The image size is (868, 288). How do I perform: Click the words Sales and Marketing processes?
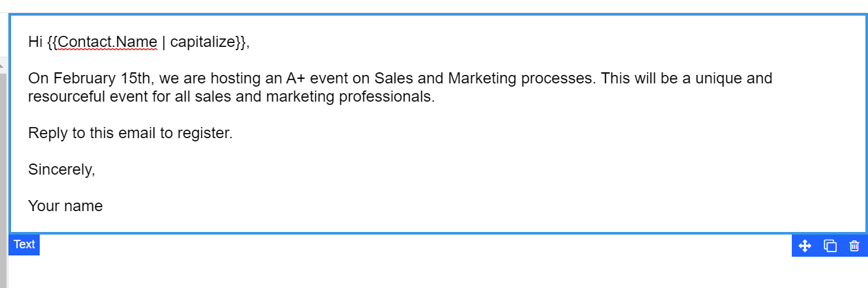(484, 79)
